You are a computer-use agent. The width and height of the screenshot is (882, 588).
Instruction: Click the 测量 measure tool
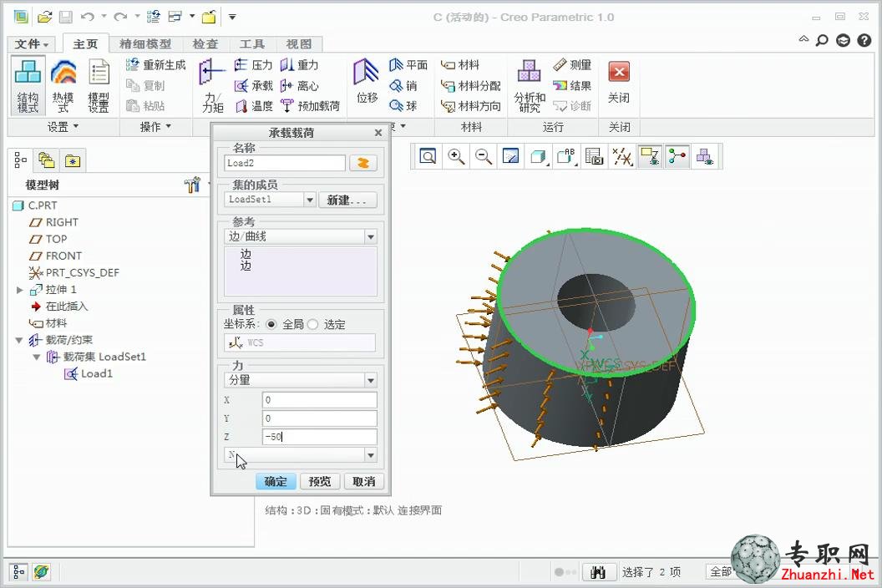click(x=572, y=64)
